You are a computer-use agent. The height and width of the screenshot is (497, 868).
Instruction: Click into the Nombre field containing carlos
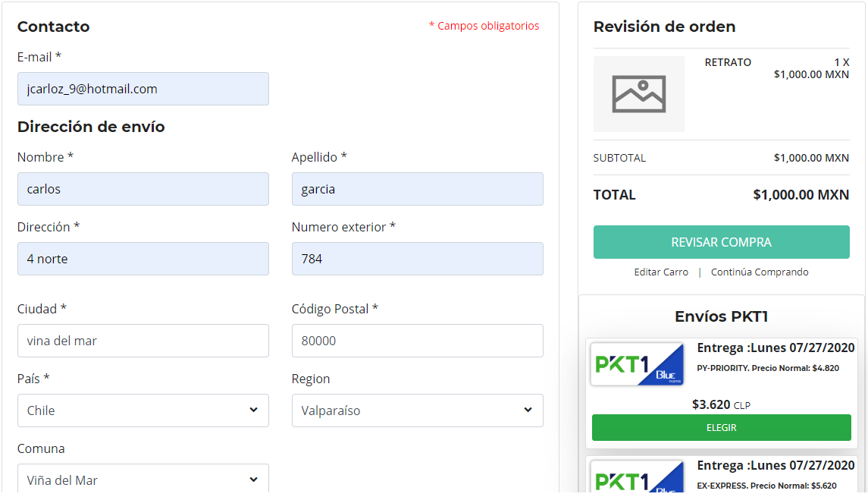point(143,189)
